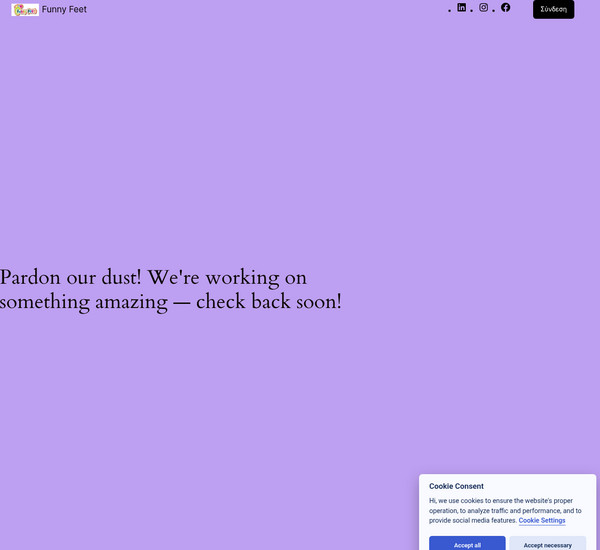Viewport: 600px width, 550px height.
Task: Click the Σύνδεση login button
Action: (x=553, y=9)
